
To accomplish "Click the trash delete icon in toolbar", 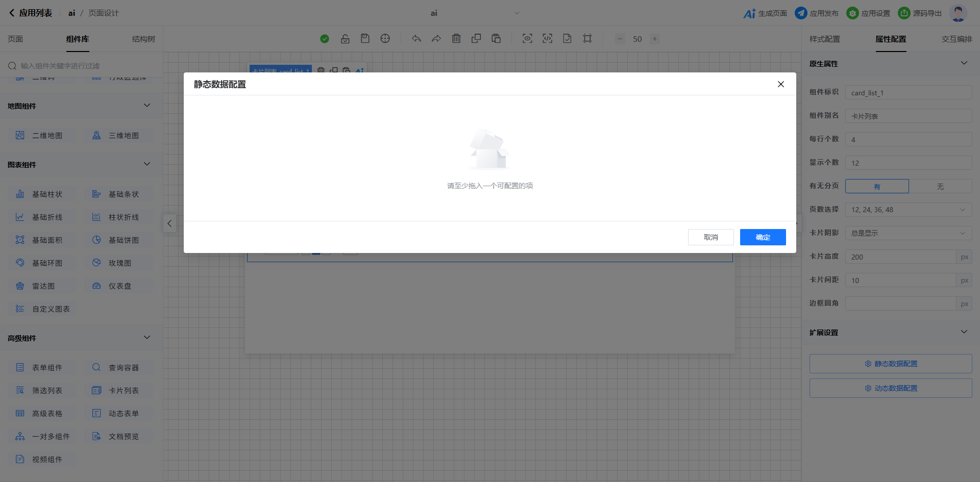I will point(456,39).
